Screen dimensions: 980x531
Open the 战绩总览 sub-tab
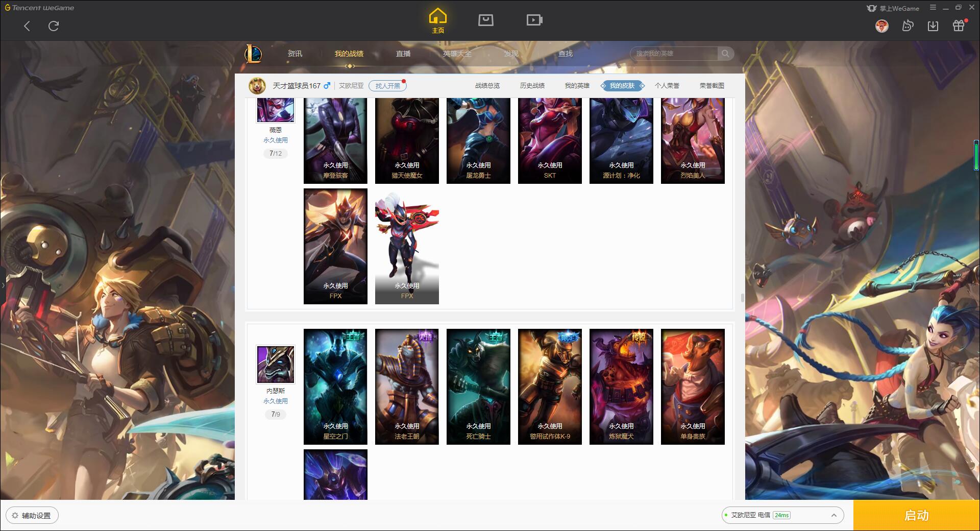[487, 86]
